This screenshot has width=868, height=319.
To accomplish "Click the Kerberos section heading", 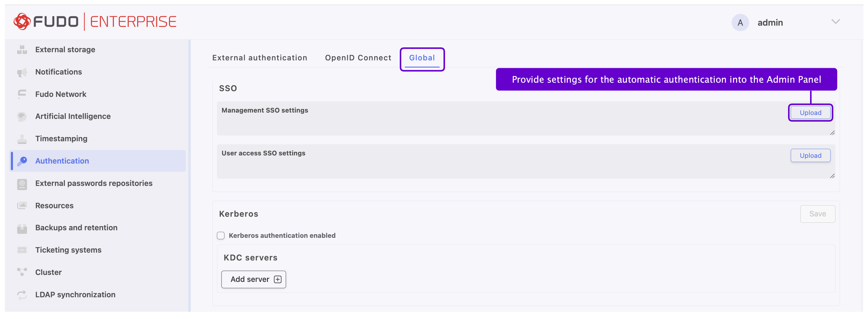I will [x=239, y=214].
